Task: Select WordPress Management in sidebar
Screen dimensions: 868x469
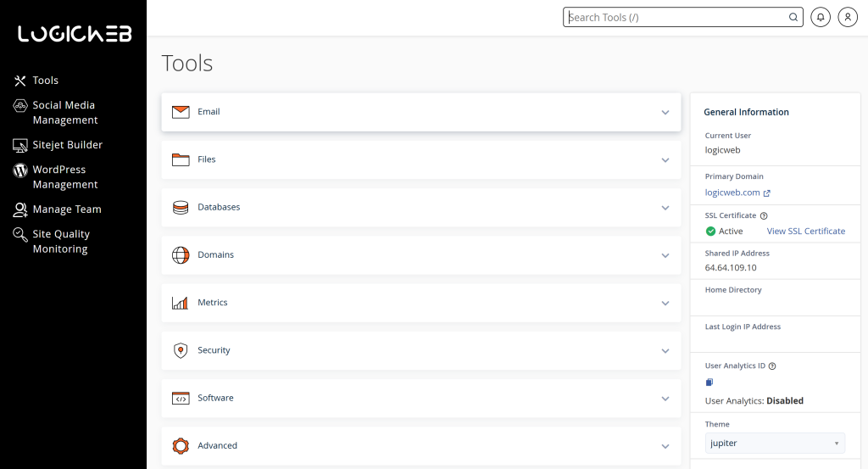Action: coord(64,177)
